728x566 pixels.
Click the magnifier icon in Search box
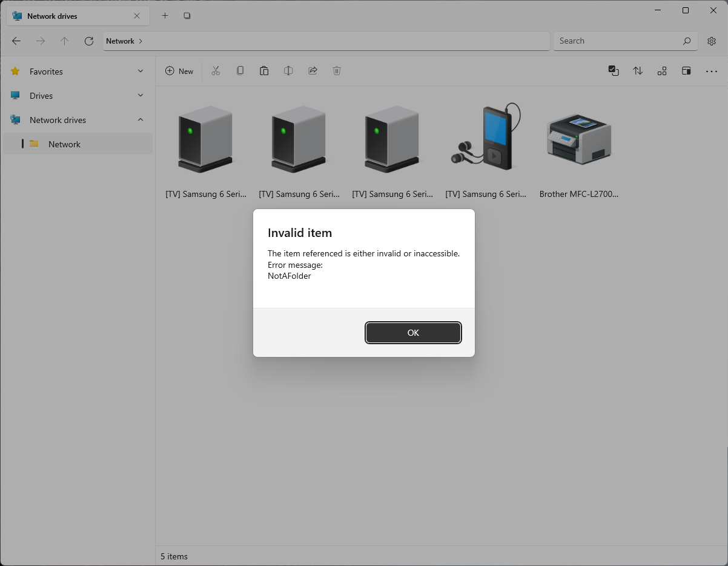pyautogui.click(x=687, y=41)
